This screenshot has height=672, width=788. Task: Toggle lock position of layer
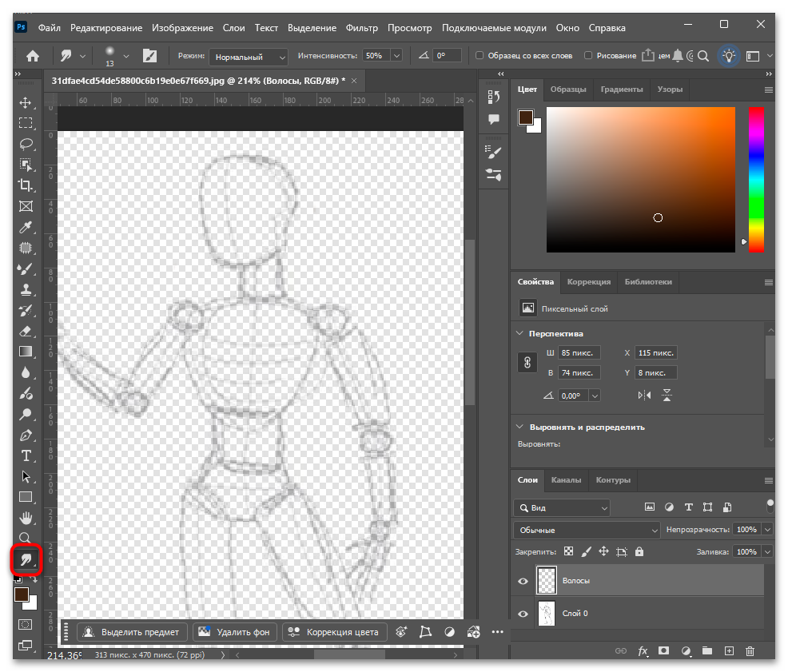click(603, 551)
